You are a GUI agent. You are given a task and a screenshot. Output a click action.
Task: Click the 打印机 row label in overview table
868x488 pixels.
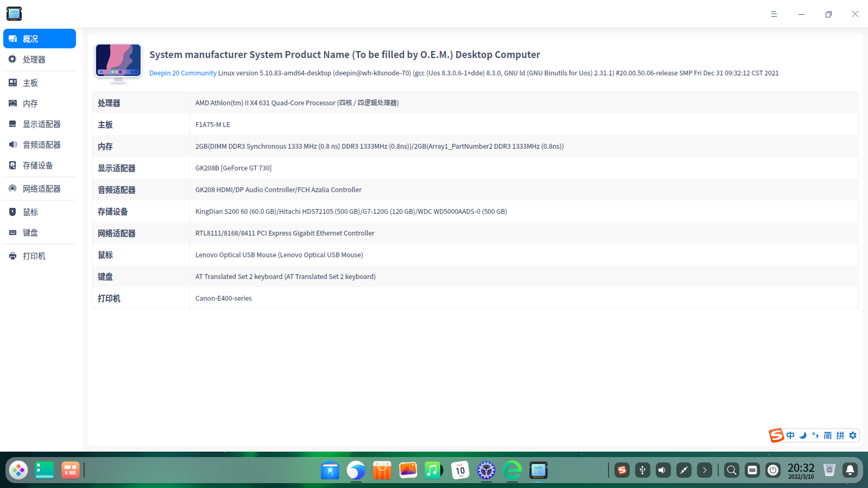[109, 299]
